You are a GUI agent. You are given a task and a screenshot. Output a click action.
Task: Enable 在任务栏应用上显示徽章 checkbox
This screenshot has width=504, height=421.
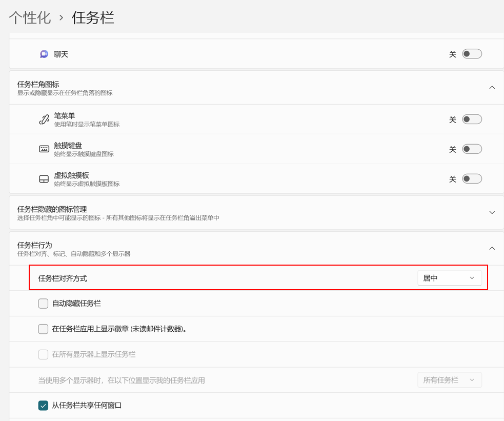(43, 329)
